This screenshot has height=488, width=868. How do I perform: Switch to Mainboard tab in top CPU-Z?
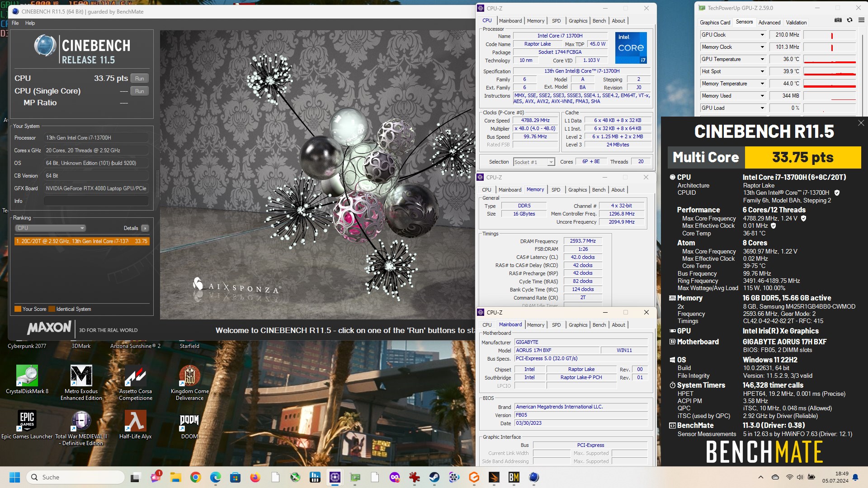pos(510,21)
